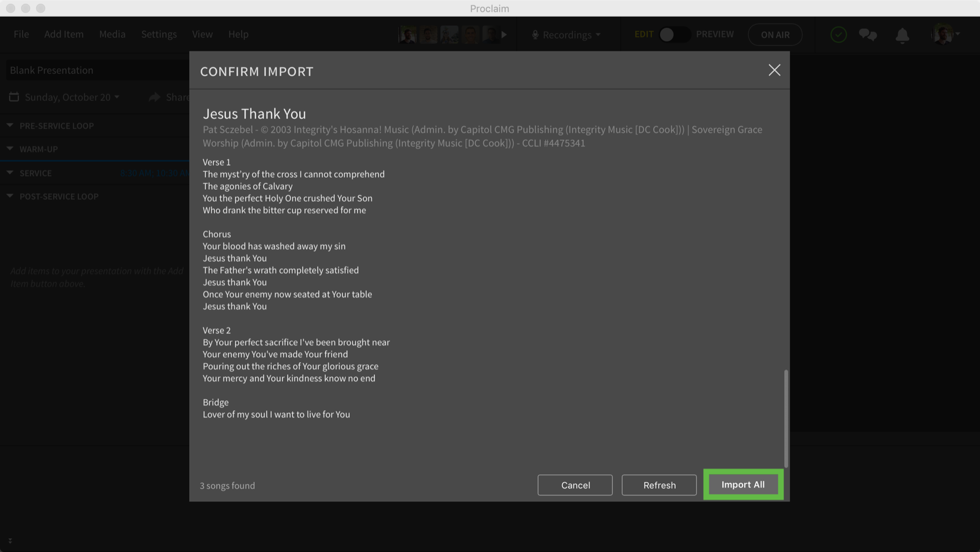Screen dimensions: 980x552
Task: Open the Media menu
Action: [112, 34]
